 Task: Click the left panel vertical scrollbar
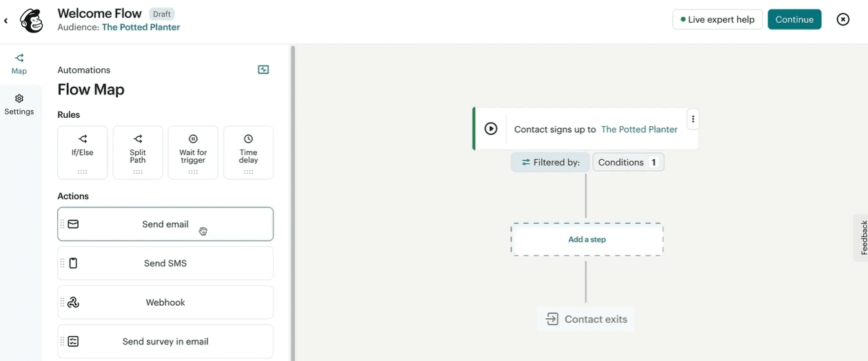click(292, 203)
